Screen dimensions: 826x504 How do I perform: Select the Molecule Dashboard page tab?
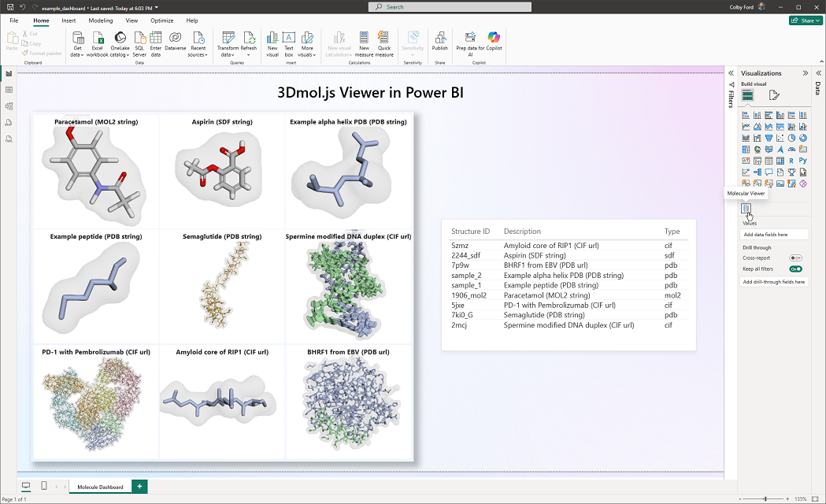click(x=100, y=487)
